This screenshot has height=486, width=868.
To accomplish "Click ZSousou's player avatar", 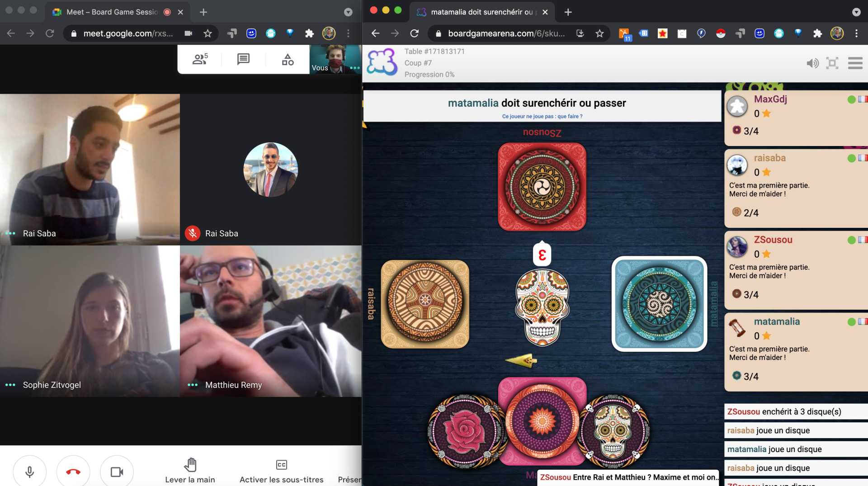I will click(737, 247).
